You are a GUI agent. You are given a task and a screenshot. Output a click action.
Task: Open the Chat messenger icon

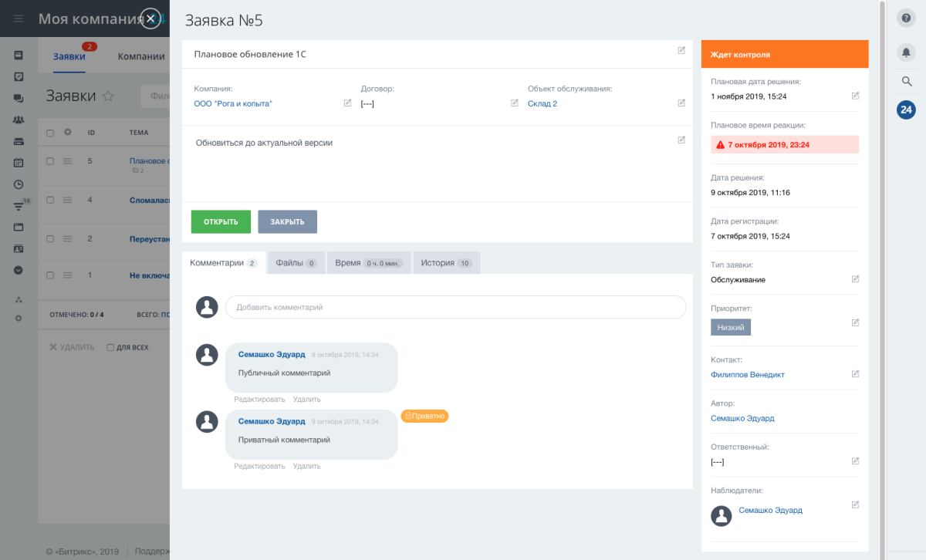(19, 98)
